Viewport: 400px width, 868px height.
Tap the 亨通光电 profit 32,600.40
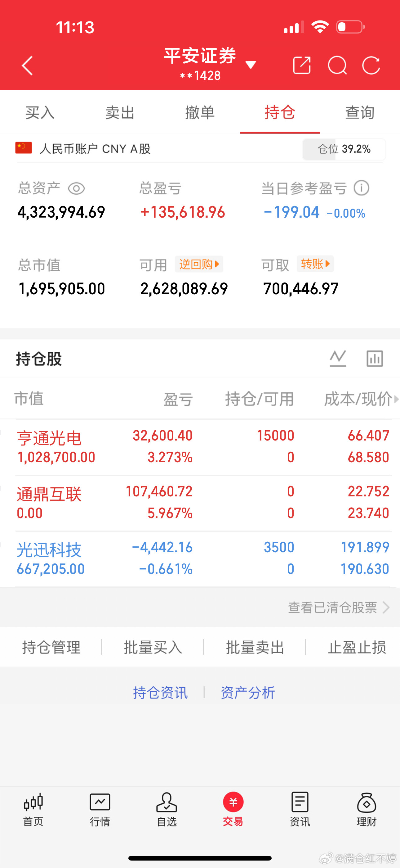pyautogui.click(x=162, y=436)
